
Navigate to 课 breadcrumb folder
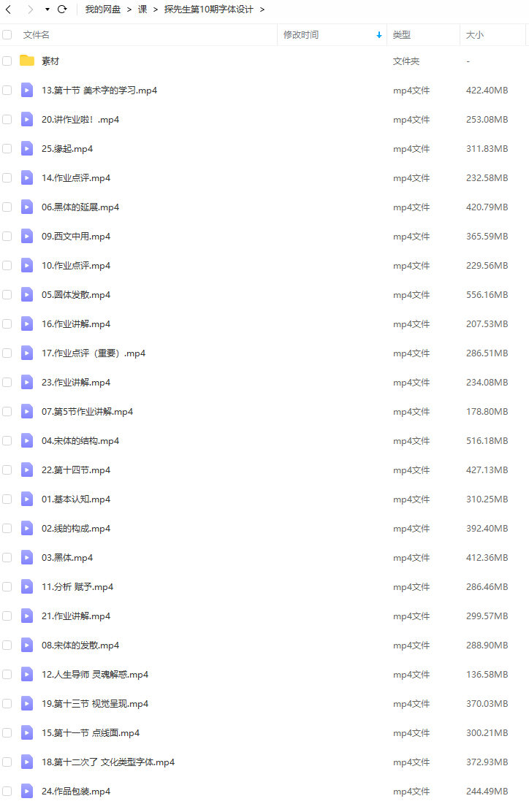[142, 9]
